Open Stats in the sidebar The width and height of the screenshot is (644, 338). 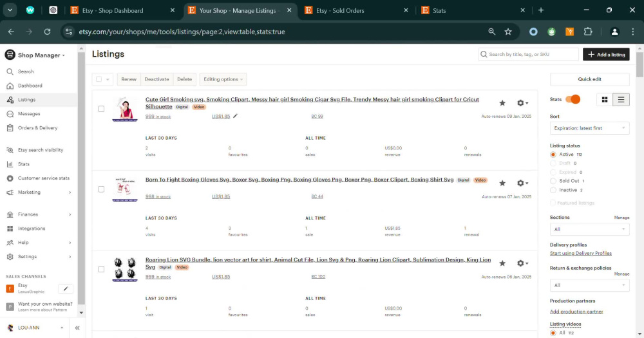pos(23,164)
